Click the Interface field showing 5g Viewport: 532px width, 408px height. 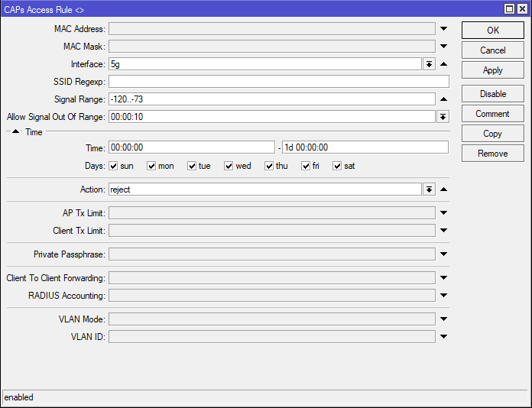[265, 63]
